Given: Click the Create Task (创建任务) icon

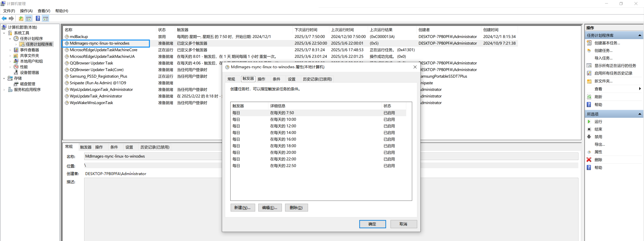Looking at the screenshot, I should coord(589,50).
